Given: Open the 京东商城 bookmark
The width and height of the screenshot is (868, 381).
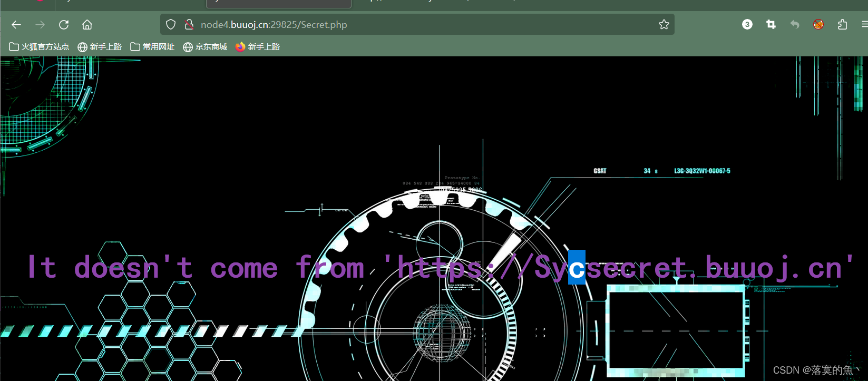Looking at the screenshot, I should 205,47.
